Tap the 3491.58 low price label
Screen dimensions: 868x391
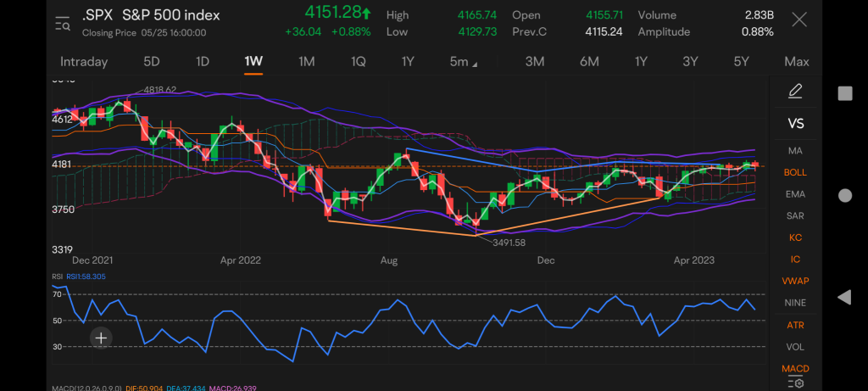[x=509, y=242]
